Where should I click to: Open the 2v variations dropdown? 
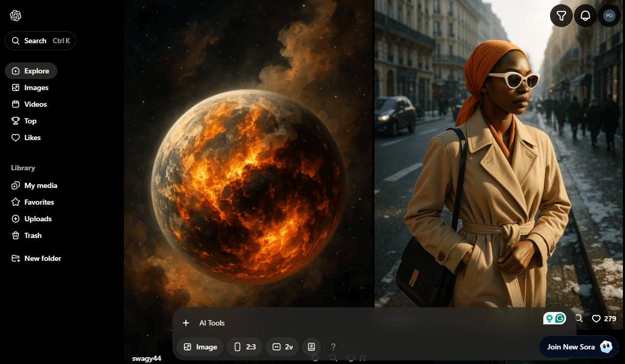click(282, 347)
